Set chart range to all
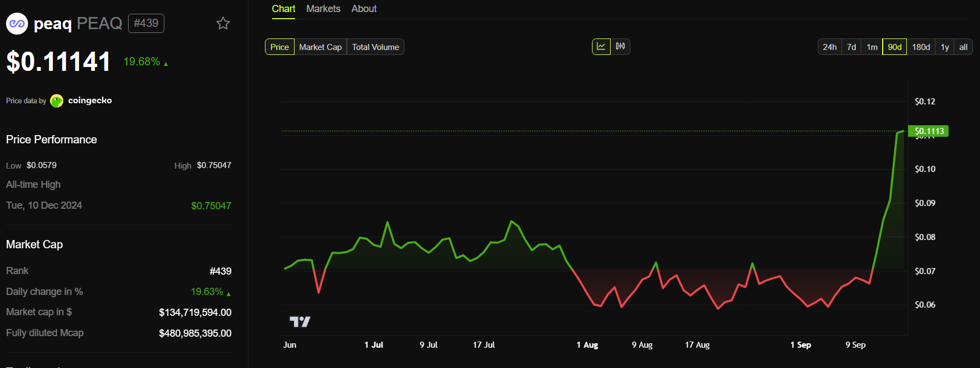The height and width of the screenshot is (368, 980). (x=964, y=47)
